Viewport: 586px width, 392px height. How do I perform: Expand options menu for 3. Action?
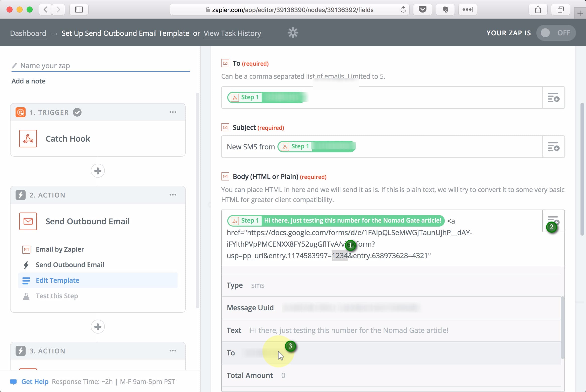point(173,351)
